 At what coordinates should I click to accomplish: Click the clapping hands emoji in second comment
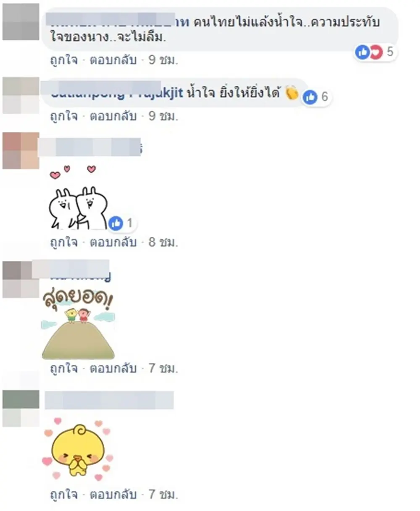click(292, 92)
